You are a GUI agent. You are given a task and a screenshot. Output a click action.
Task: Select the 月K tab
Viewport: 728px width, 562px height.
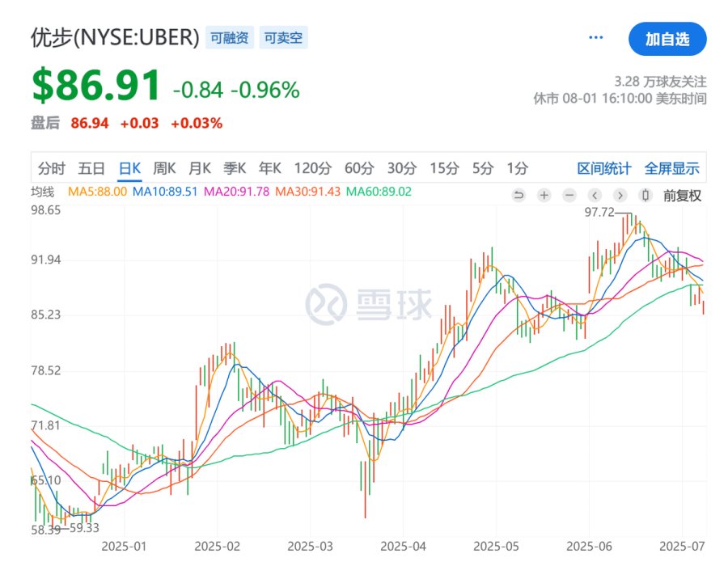[x=200, y=168]
